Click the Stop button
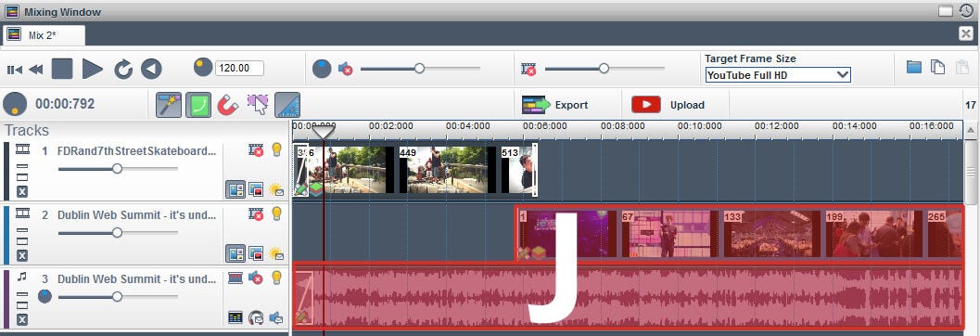The height and width of the screenshot is (336, 980). tap(62, 68)
